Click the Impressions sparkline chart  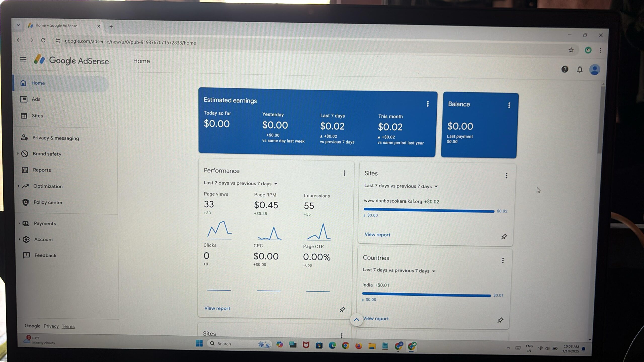pos(319,232)
